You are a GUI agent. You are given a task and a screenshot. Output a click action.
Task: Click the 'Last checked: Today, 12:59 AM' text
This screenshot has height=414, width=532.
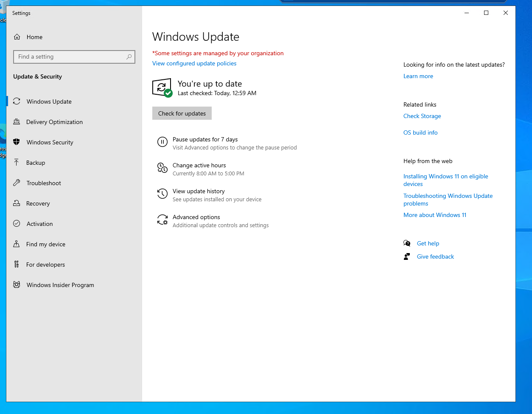[217, 93]
